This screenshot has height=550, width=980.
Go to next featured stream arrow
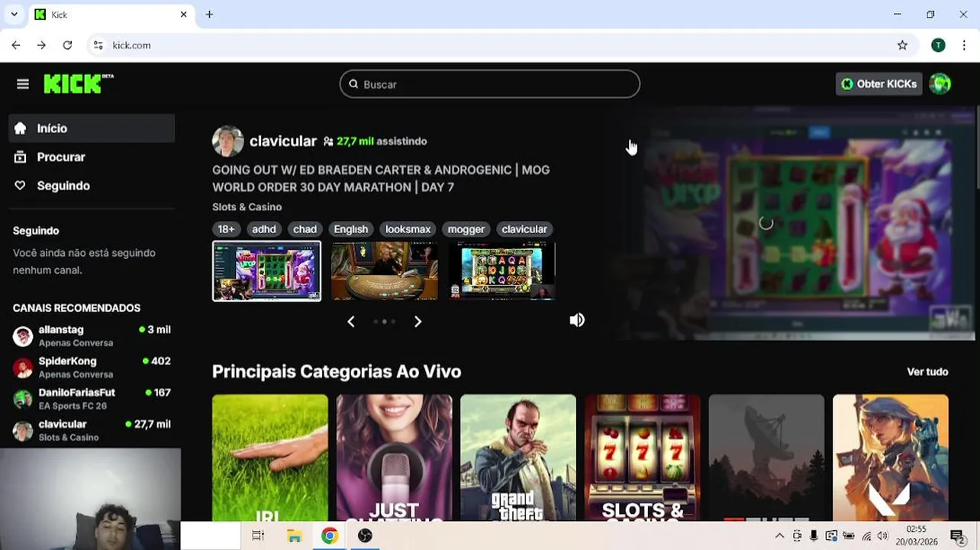(x=417, y=322)
